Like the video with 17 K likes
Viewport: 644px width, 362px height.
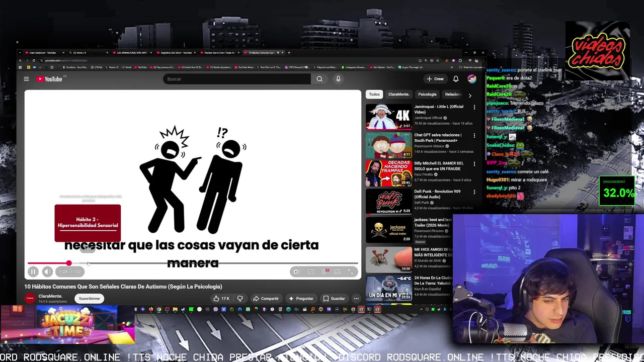pos(221,299)
